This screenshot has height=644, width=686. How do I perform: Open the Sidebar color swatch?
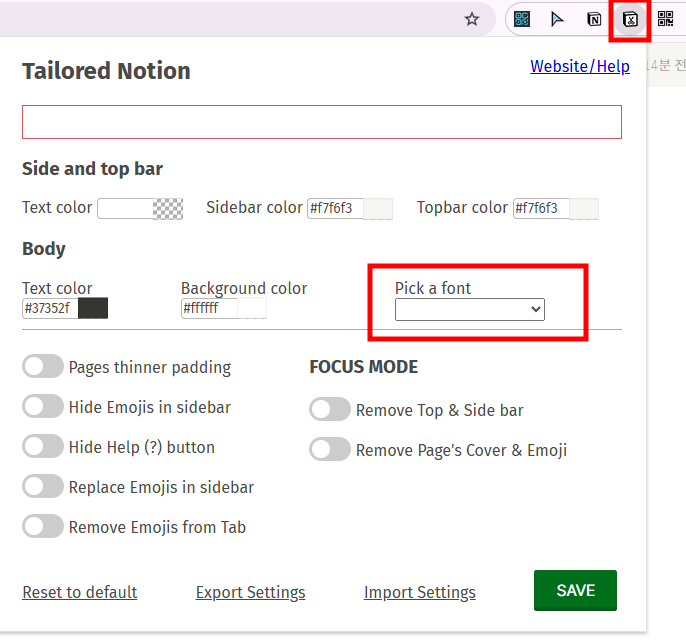tap(378, 209)
